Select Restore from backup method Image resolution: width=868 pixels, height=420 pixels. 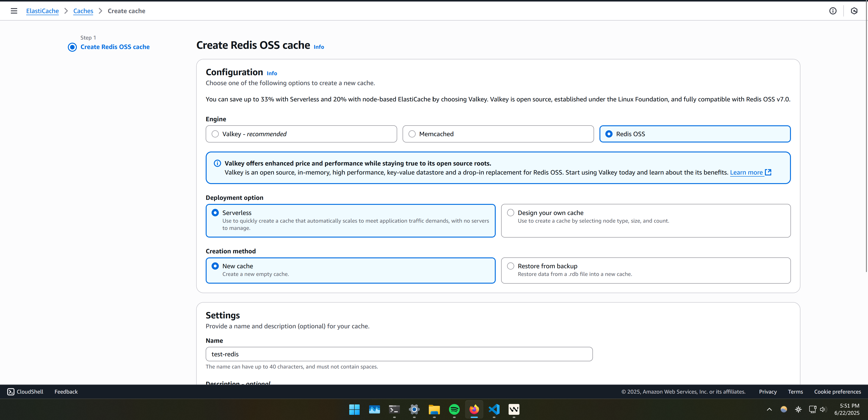646,270
